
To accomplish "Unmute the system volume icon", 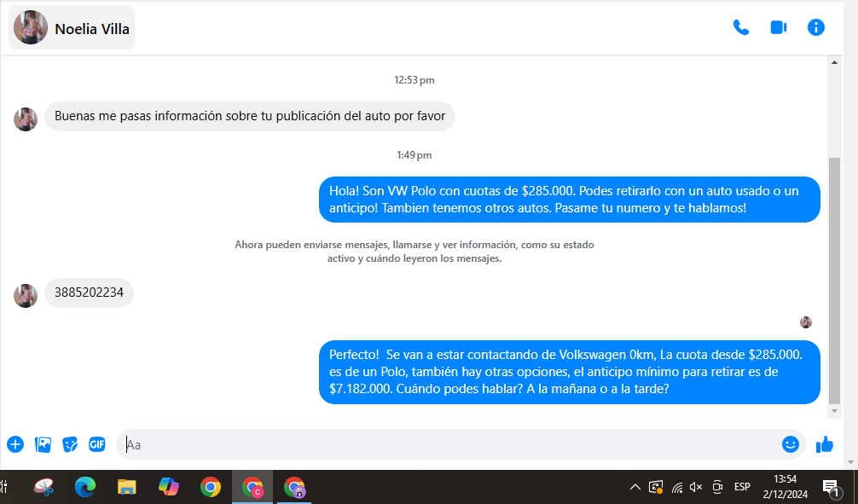I will pyautogui.click(x=696, y=487).
